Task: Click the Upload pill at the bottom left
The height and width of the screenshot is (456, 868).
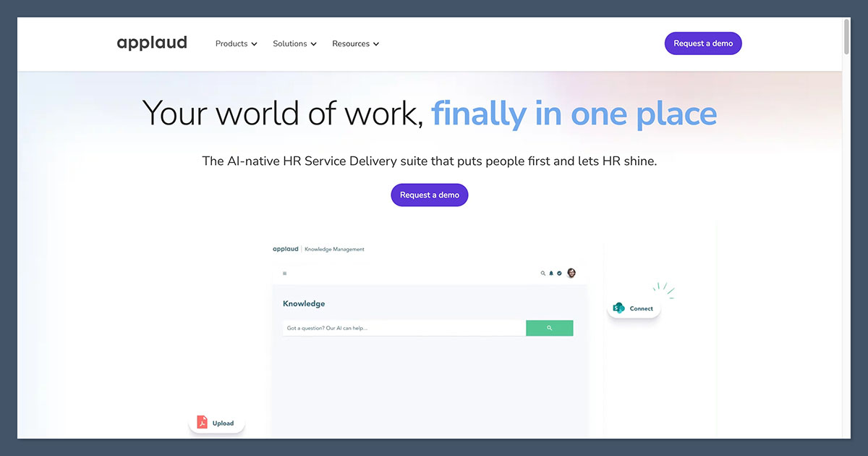Action: pos(217,422)
